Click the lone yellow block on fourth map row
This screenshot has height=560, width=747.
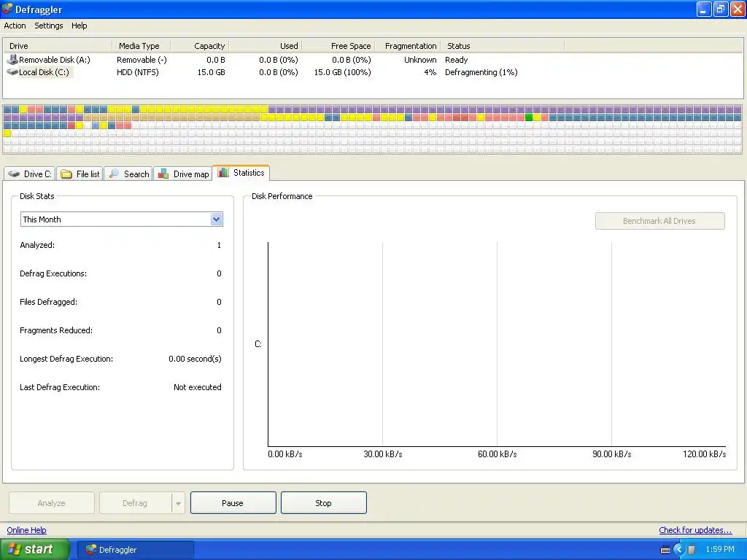click(x=7, y=133)
